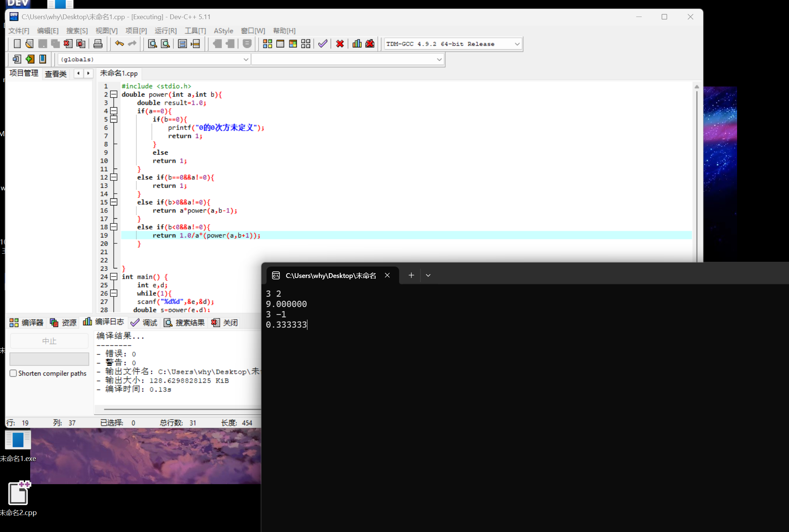Click the Compile icon with four colored squares
The image size is (789, 532).
click(268, 44)
